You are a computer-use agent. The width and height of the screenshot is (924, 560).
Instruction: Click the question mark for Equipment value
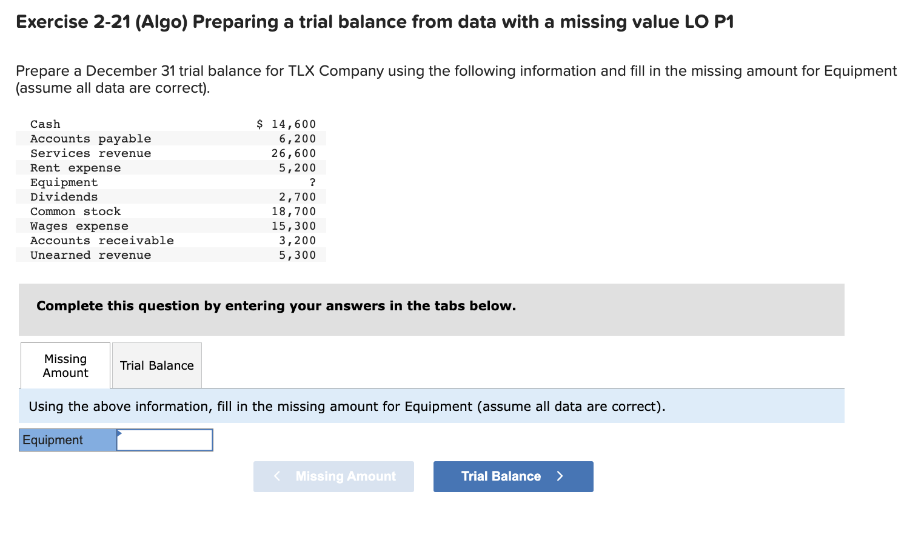pos(312,182)
